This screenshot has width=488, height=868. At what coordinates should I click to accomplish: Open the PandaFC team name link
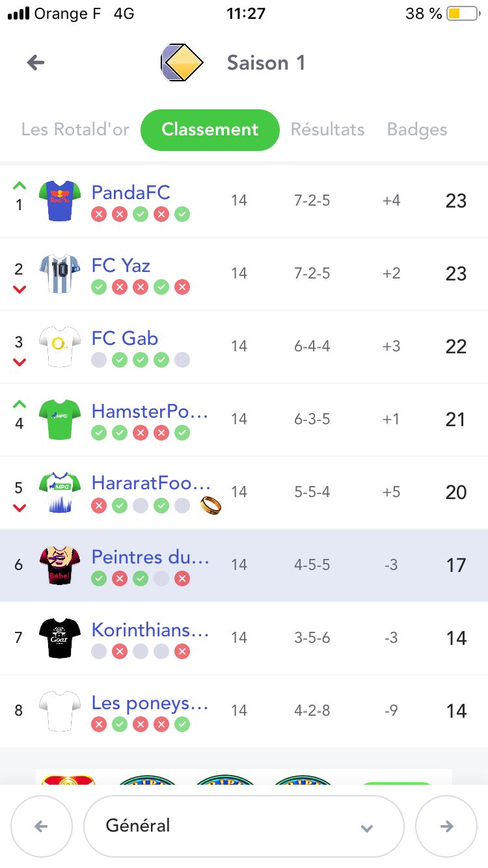[131, 193]
